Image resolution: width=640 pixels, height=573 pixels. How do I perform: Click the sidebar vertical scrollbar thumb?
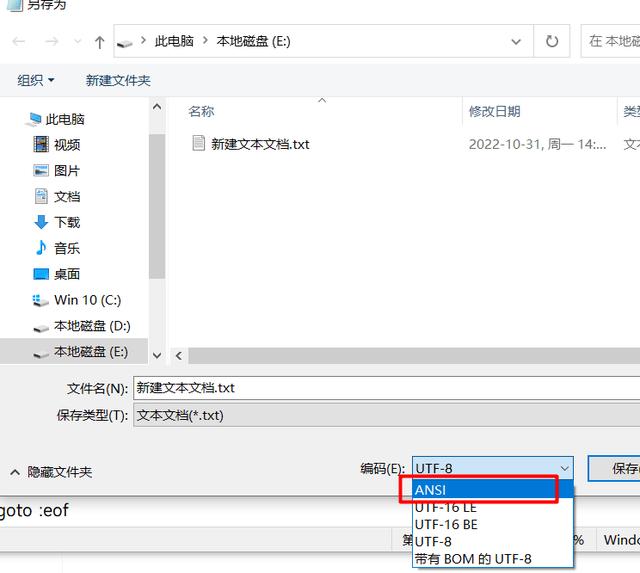tap(157, 206)
